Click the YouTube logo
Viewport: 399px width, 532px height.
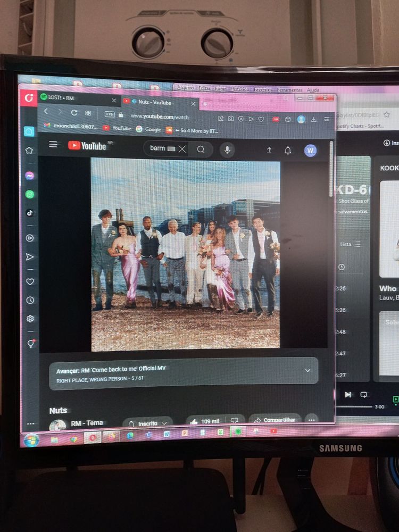click(87, 146)
